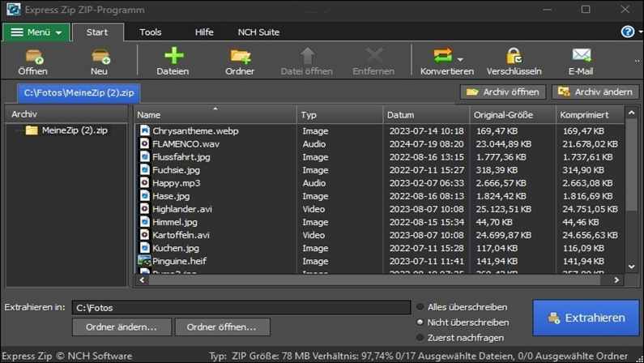Image resolution: width=644 pixels, height=363 pixels.
Task: Click the greyed Datei öffnen toolbar icon
Action: coord(307,56)
